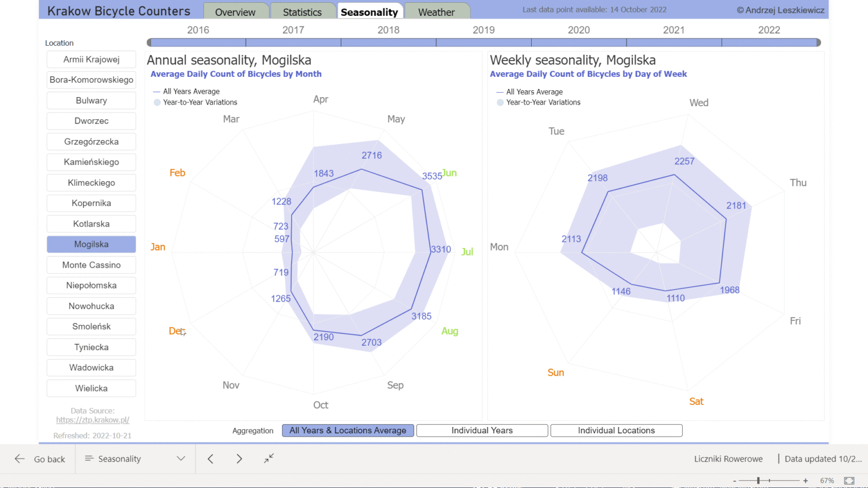Switch to the Weather tab
The width and height of the screenshot is (868, 488).
437,11
